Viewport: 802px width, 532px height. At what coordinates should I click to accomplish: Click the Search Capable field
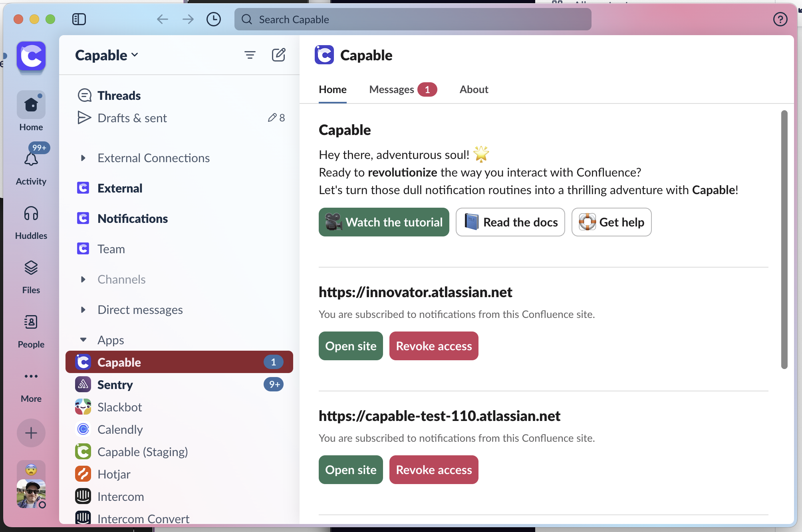[413, 19]
